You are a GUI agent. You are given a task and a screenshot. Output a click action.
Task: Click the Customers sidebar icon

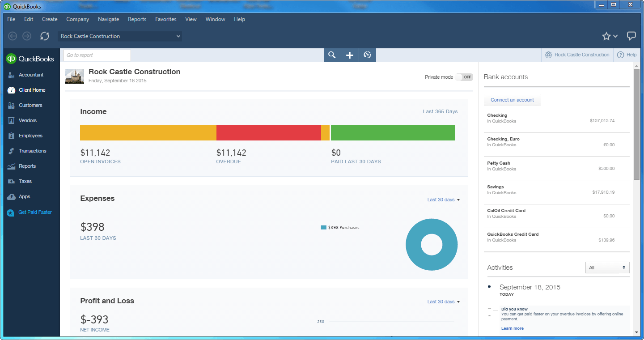11,106
